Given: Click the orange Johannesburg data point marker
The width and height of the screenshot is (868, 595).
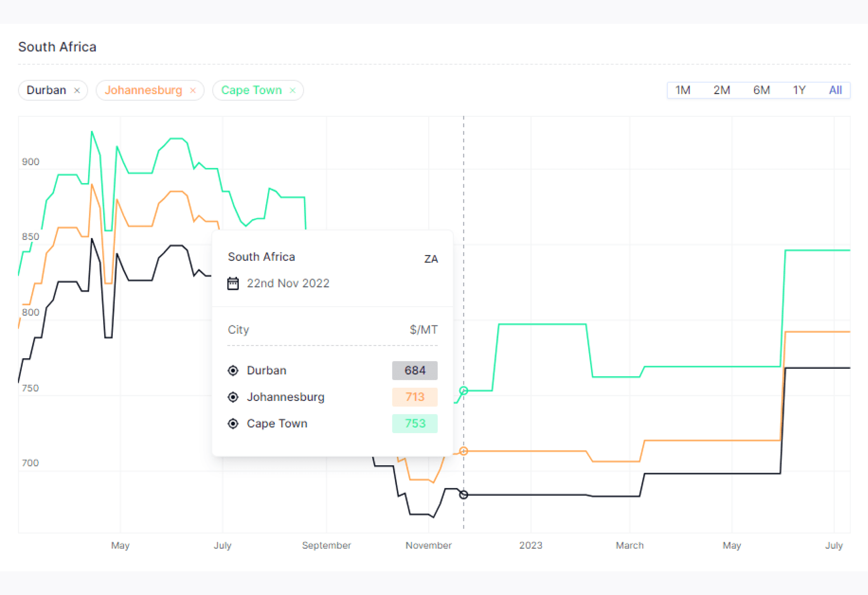Looking at the screenshot, I should 464,451.
